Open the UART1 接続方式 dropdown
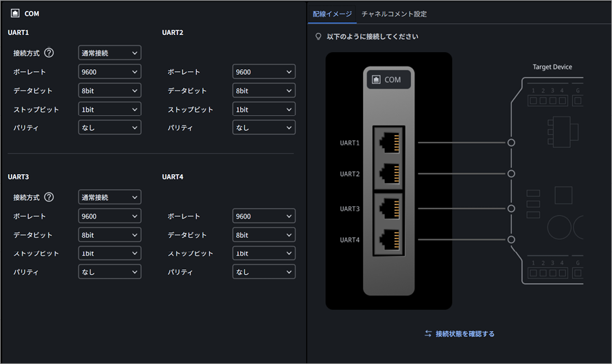The image size is (612, 364). coord(110,53)
